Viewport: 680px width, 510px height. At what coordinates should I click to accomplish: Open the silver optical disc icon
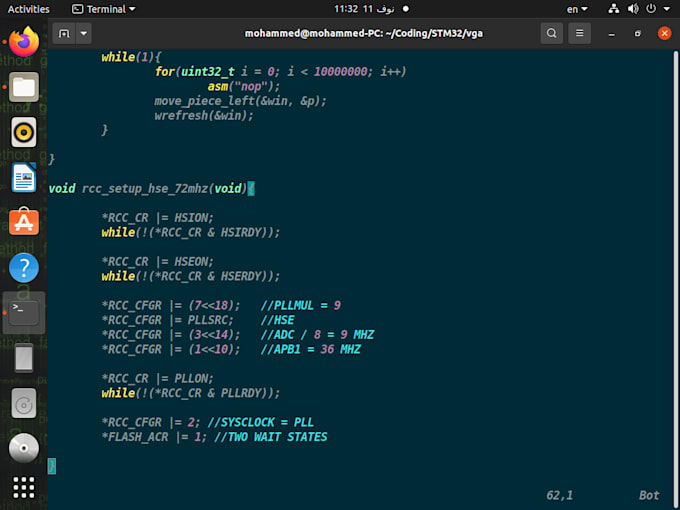(x=24, y=448)
